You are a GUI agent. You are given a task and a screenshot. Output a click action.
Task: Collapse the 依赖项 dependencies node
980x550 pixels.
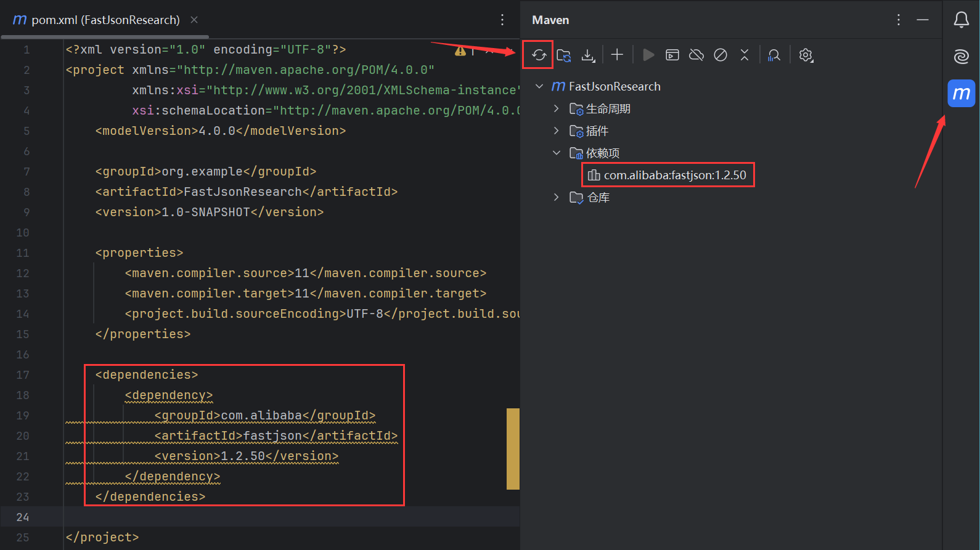(557, 153)
